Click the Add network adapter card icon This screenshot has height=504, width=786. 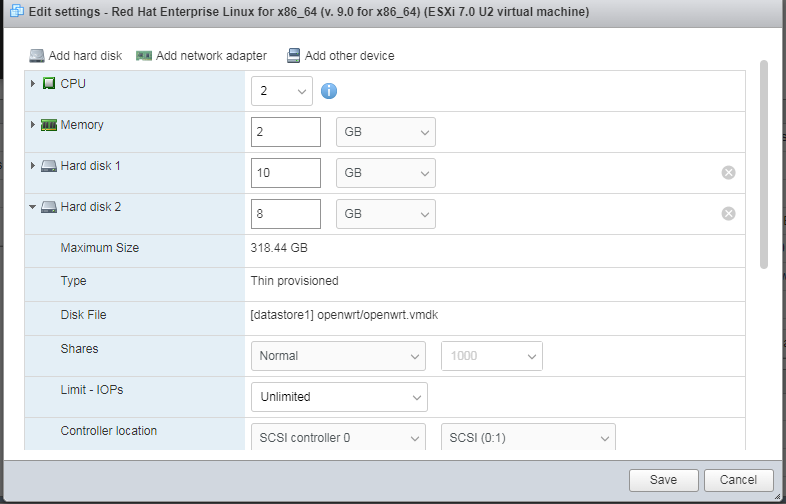[144, 56]
